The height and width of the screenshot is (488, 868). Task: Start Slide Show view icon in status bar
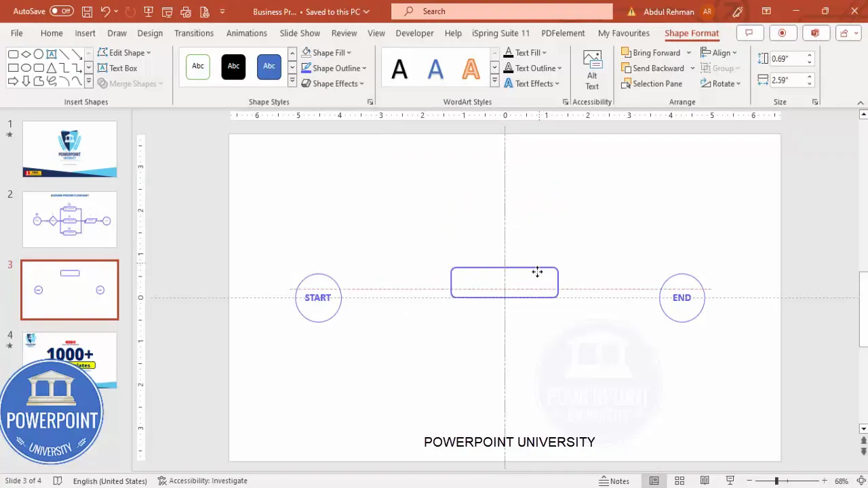[x=730, y=481]
